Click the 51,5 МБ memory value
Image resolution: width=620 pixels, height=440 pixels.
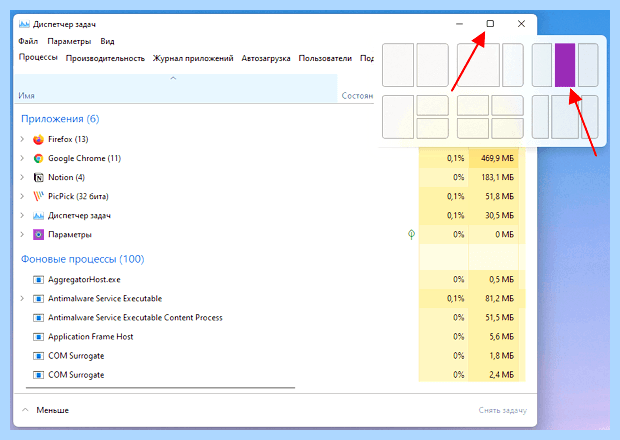pos(499,317)
